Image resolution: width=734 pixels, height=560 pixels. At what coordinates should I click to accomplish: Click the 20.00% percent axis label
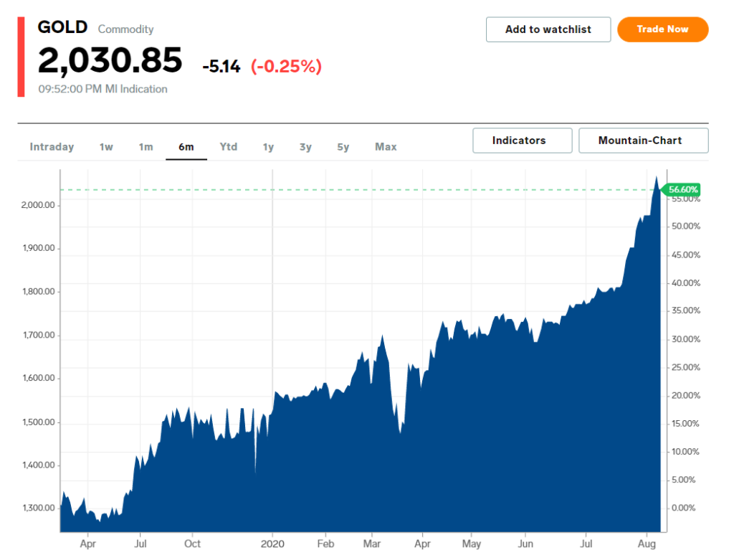pos(686,396)
